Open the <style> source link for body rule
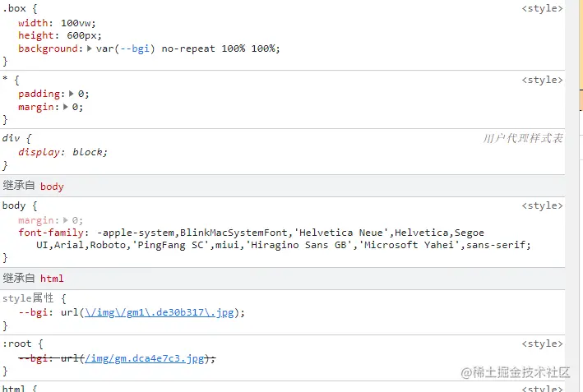The height and width of the screenshot is (392, 583). point(542,205)
